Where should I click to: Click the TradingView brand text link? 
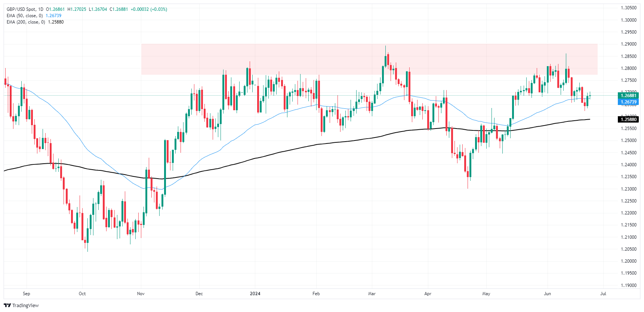(25, 306)
